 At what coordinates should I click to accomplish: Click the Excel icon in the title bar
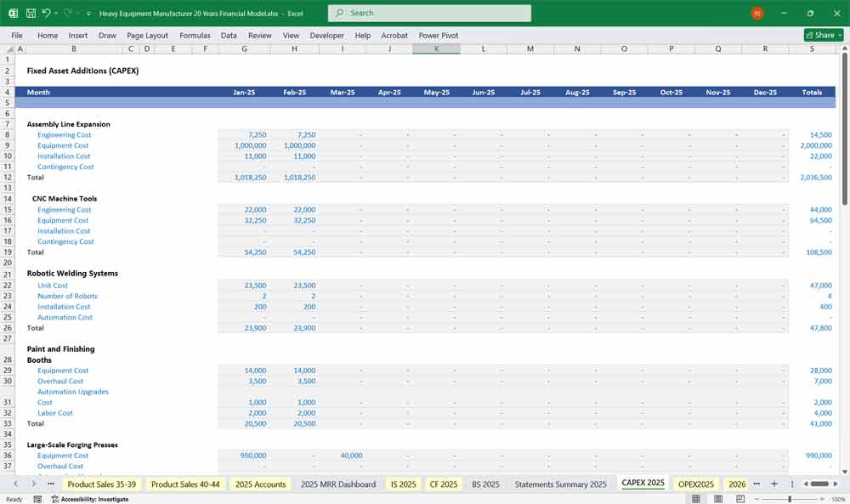(x=12, y=13)
